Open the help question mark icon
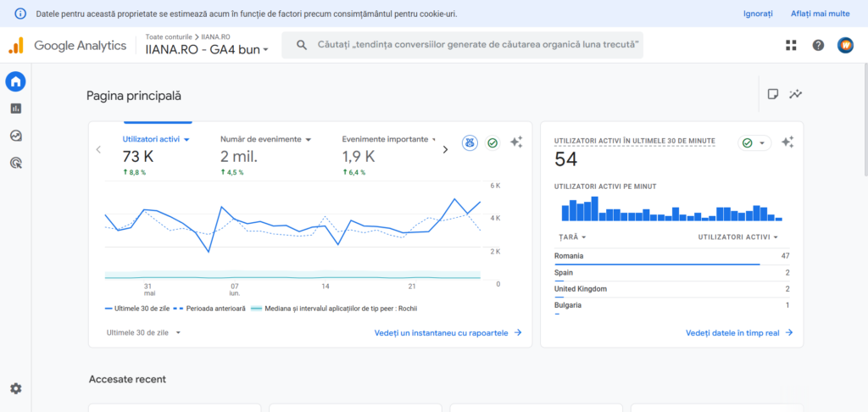The width and height of the screenshot is (868, 412). [x=818, y=46]
